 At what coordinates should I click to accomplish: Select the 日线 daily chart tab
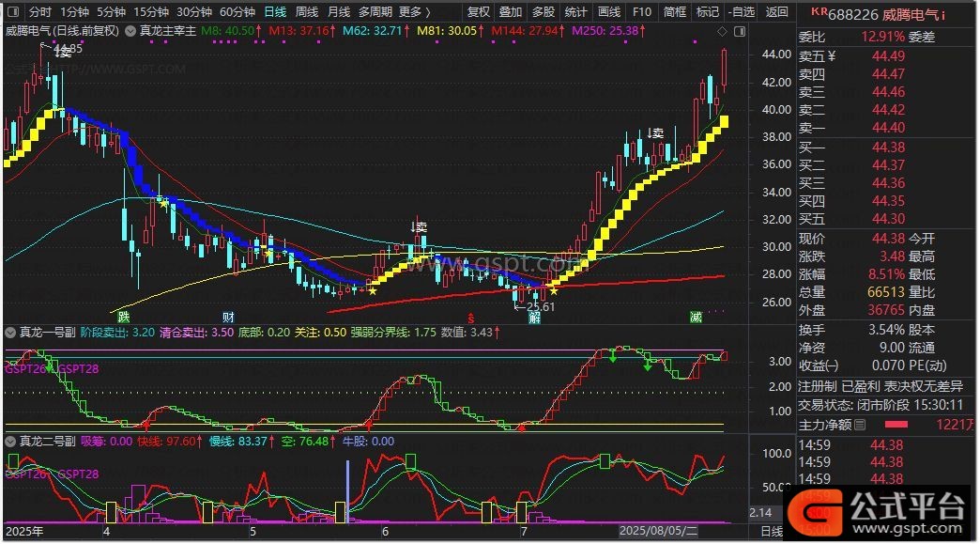(275, 12)
